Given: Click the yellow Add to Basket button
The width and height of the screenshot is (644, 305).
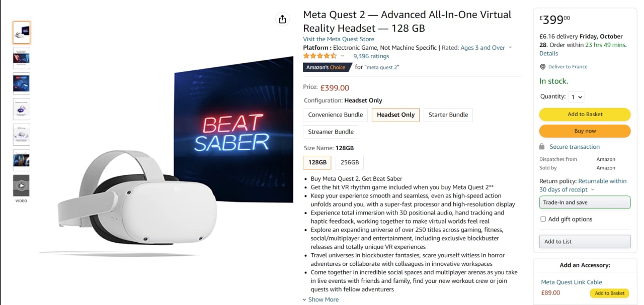Looking at the screenshot, I should (585, 114).
